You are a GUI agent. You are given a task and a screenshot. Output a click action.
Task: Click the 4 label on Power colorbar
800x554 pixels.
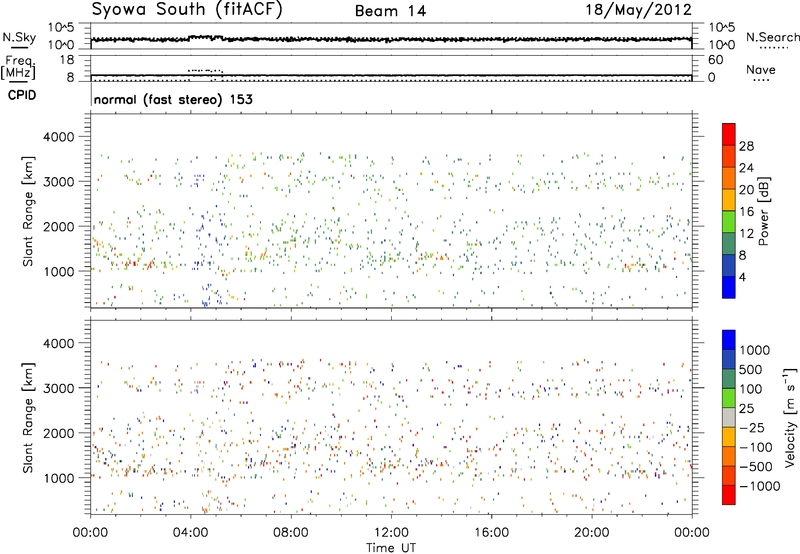[742, 278]
